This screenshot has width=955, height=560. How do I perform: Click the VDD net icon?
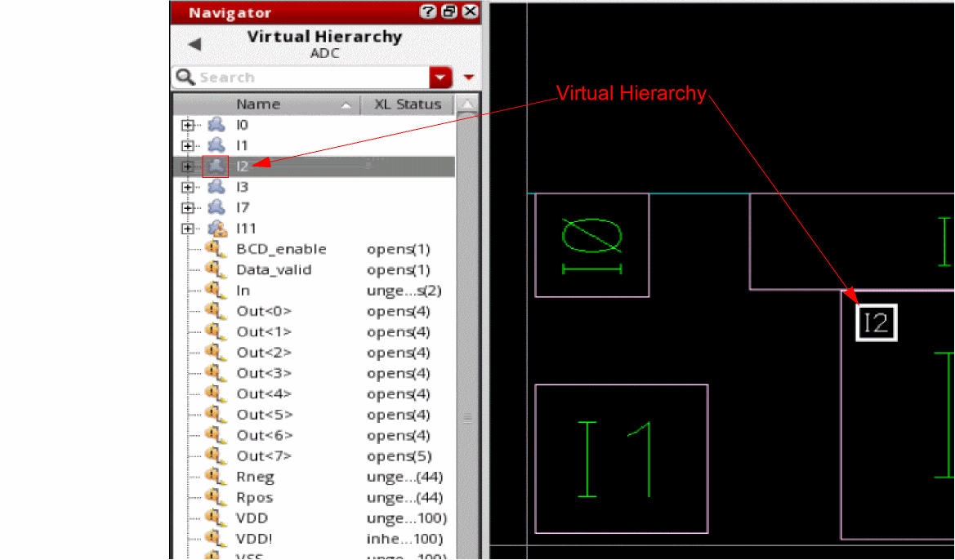(214, 518)
